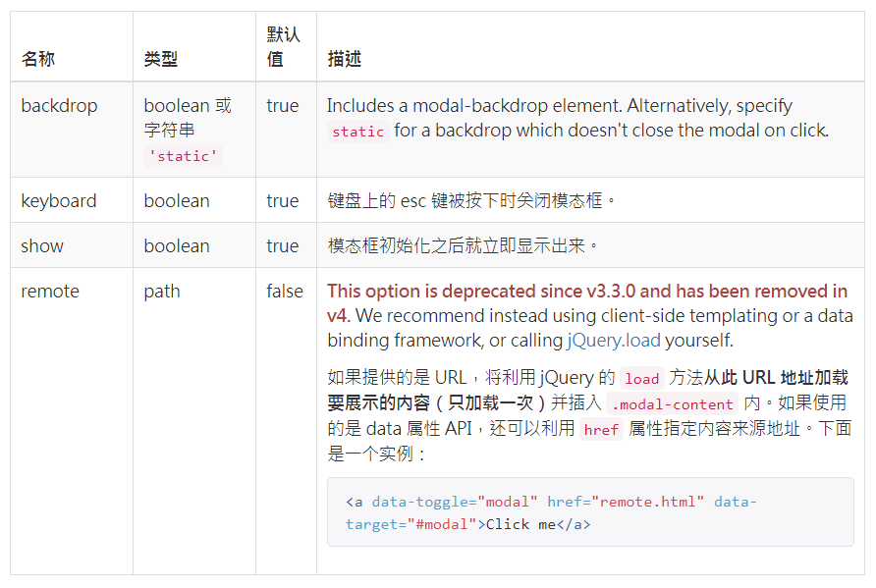This screenshot has width=876, height=588.
Task: Select the backdrop option name cell
Action: point(59,106)
